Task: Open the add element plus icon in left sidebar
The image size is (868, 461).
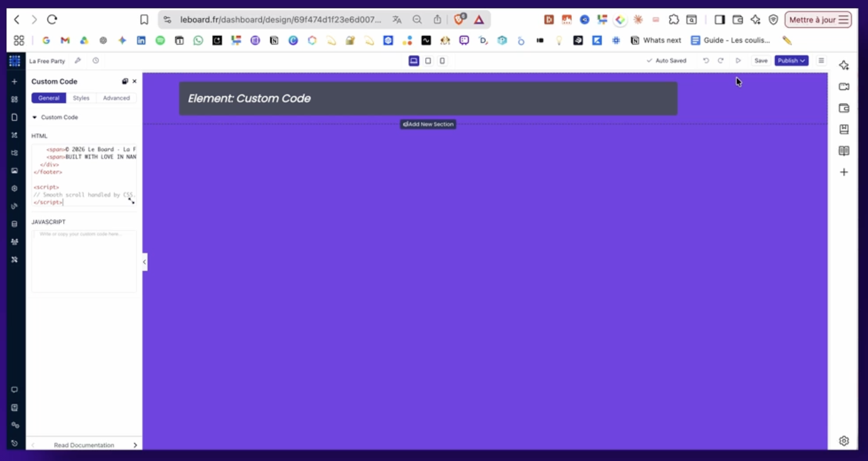Action: [x=14, y=82]
